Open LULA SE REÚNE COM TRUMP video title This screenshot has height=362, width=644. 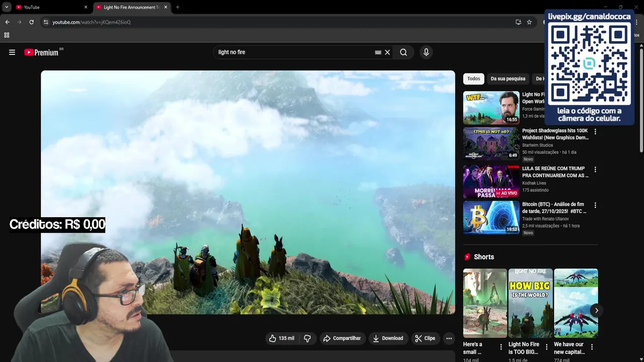point(555,172)
